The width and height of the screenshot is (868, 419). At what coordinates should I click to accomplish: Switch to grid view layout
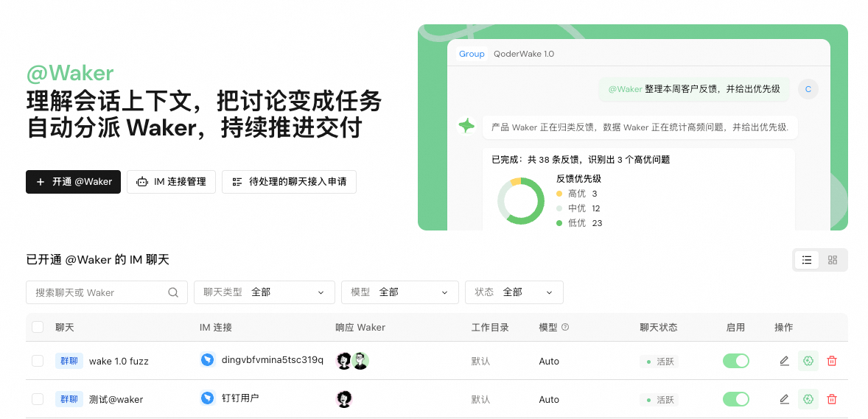[832, 260]
